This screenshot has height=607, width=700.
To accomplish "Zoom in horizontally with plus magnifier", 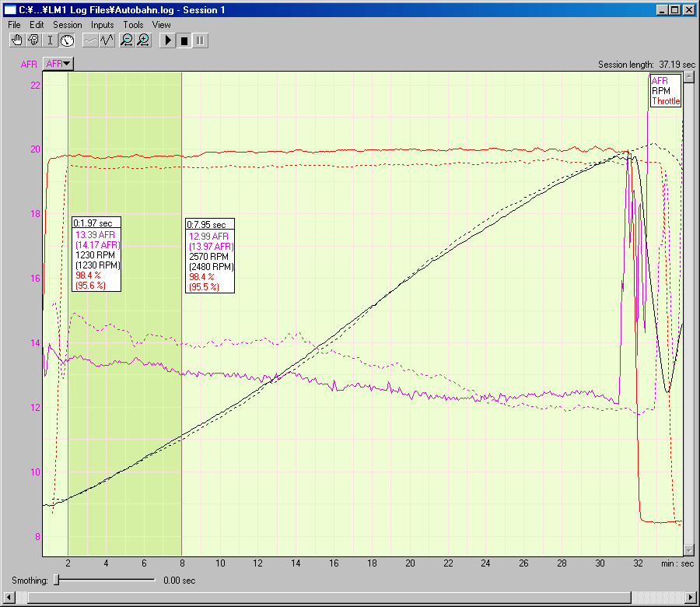I will (144, 40).
